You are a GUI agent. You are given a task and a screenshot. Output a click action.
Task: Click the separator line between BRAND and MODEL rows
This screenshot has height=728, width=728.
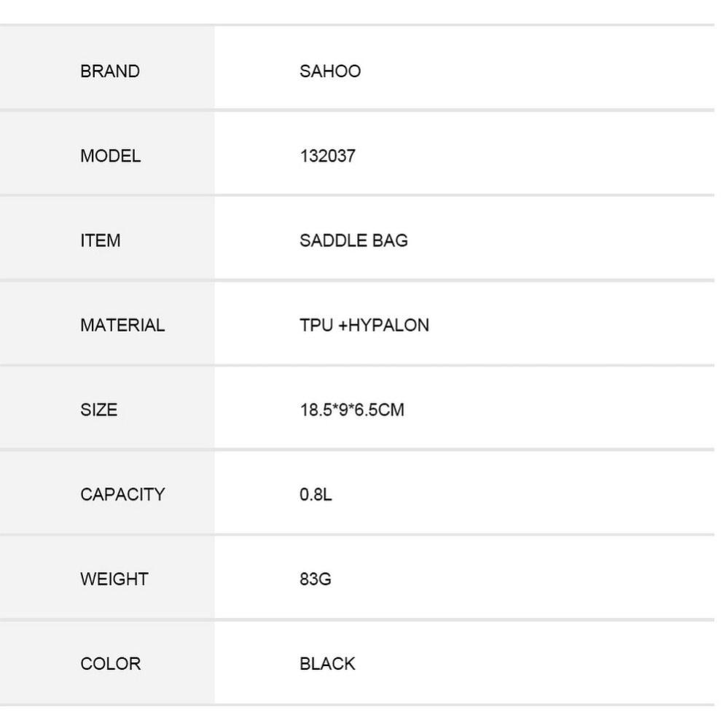(x=357, y=110)
